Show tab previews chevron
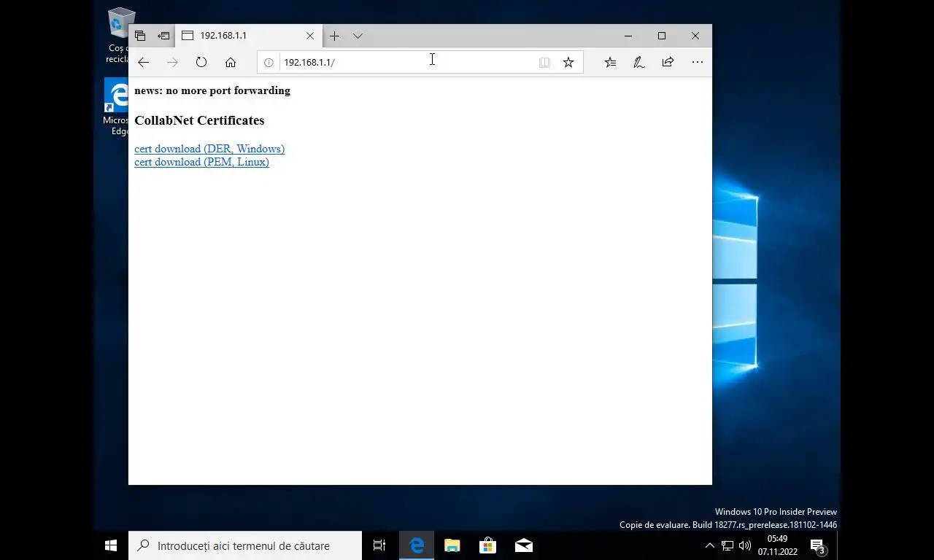This screenshot has width=934, height=560. [x=358, y=36]
